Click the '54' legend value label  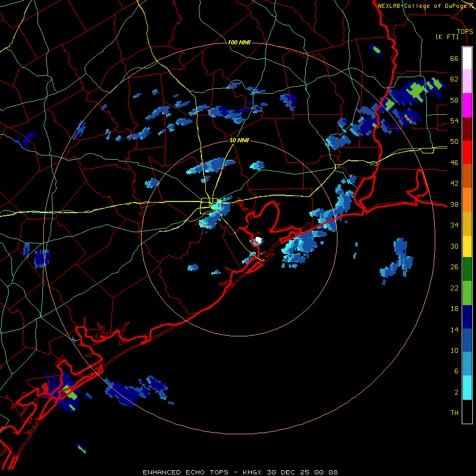click(454, 121)
